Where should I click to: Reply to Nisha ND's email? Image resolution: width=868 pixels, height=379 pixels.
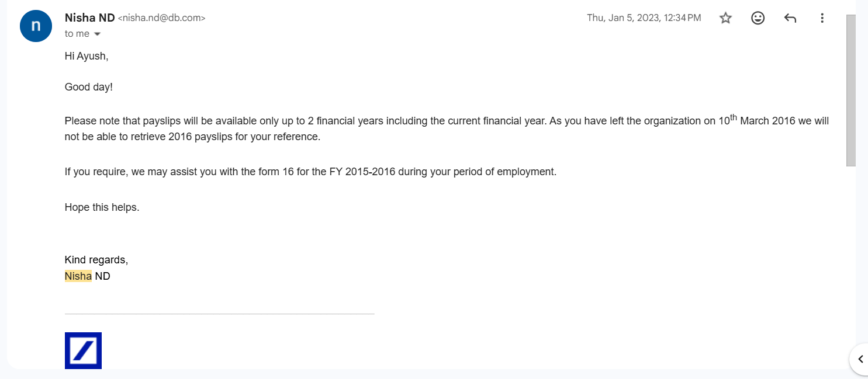click(790, 18)
